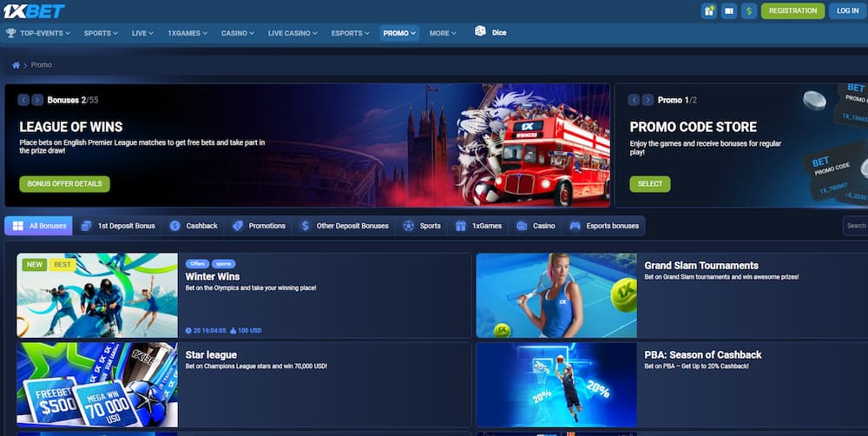Switch to 1st Deposit Bonus tab
This screenshot has width=868, height=436.
pos(118,226)
